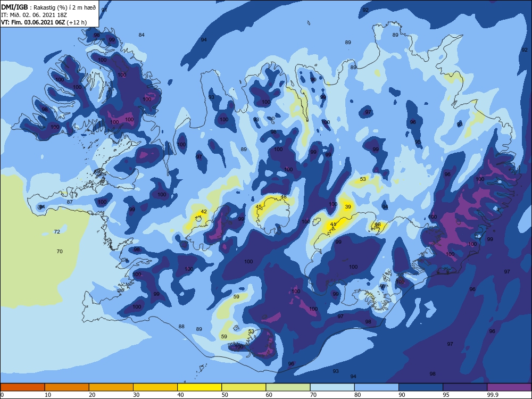
Task: Select the legend tick label '30'
Action: 136,395
